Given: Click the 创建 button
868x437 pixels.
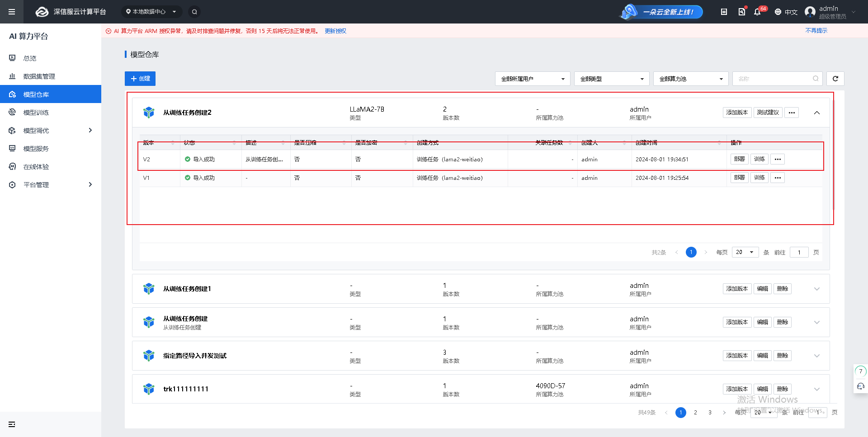Looking at the screenshot, I should click(140, 79).
